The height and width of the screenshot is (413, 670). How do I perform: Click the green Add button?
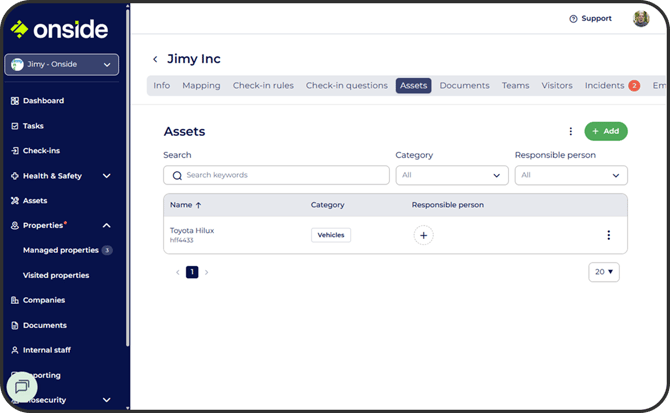click(606, 131)
